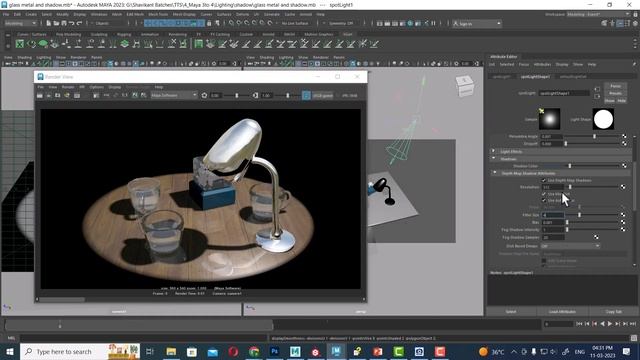Open File Explorer from the taskbar
The height and width of the screenshot is (360, 640).
pyautogui.click(x=171, y=351)
